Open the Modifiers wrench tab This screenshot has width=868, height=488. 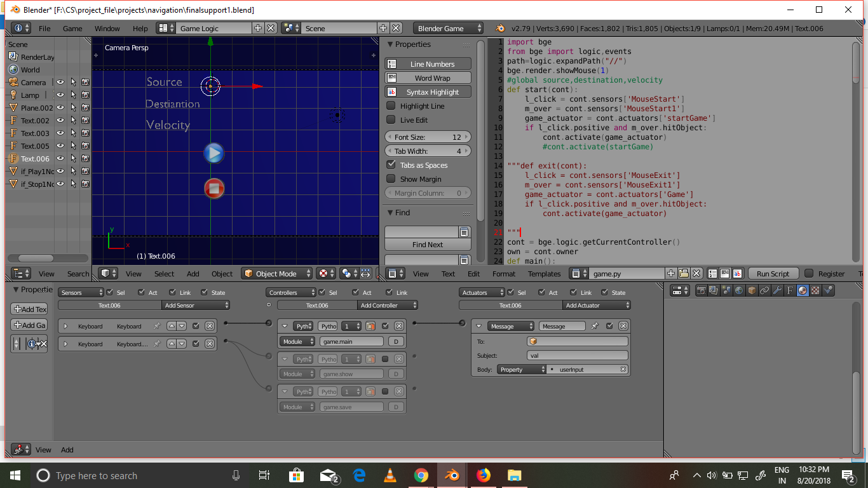pos(777,290)
